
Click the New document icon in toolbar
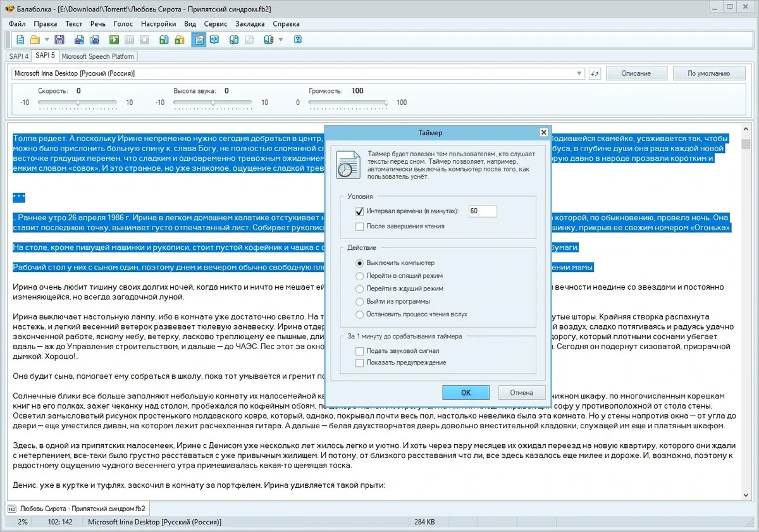coord(20,40)
